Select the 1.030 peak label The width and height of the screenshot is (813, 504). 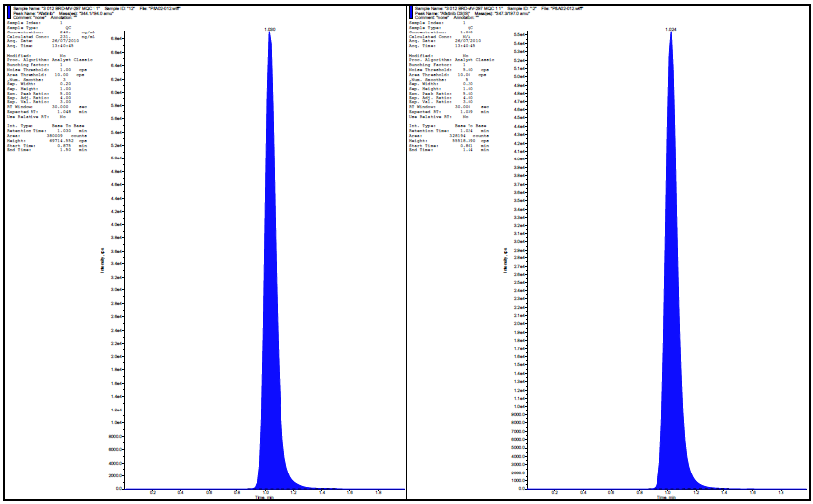pos(269,30)
